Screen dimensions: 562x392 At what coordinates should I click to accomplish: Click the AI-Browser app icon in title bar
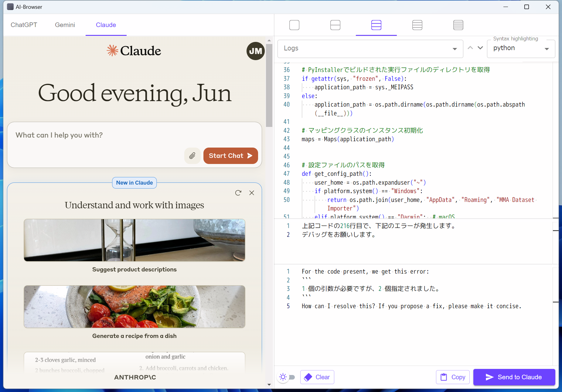[x=10, y=7]
